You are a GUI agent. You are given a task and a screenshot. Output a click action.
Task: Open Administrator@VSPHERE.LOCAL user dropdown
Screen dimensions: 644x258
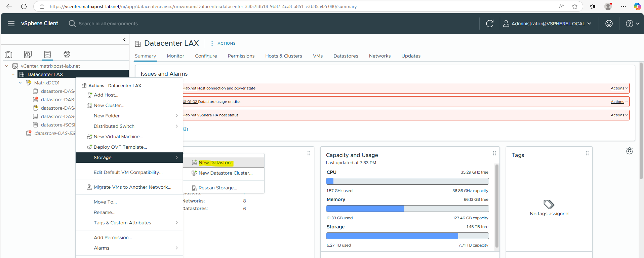[x=547, y=24]
